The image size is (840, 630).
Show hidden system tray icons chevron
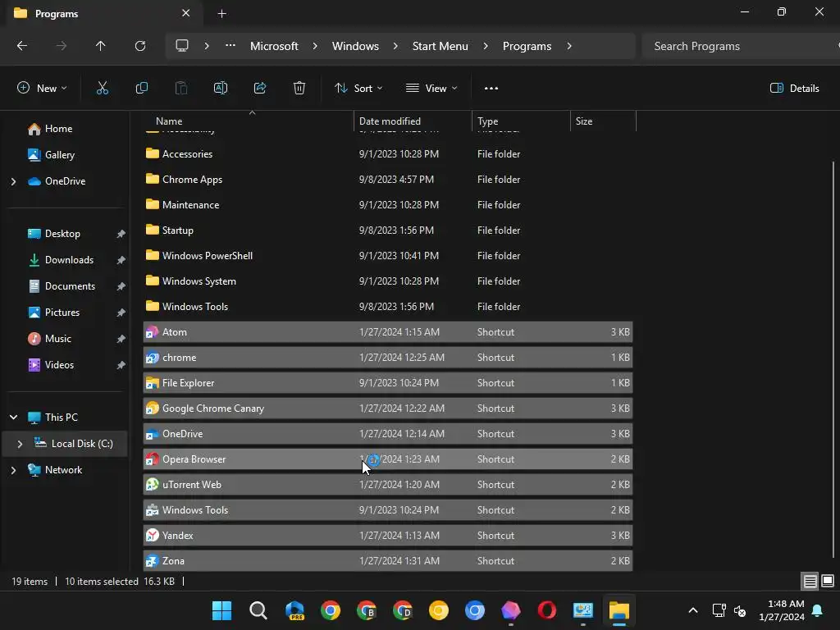pos(692,610)
